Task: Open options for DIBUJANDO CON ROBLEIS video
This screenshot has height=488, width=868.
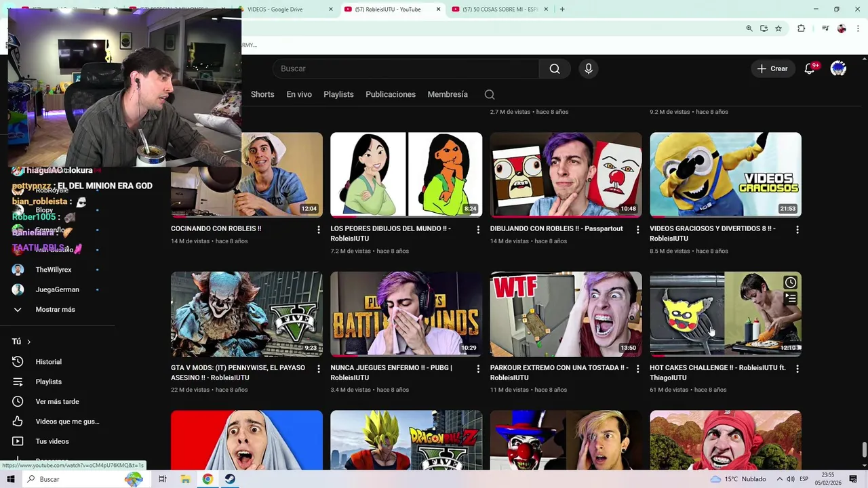Action: click(637, 230)
